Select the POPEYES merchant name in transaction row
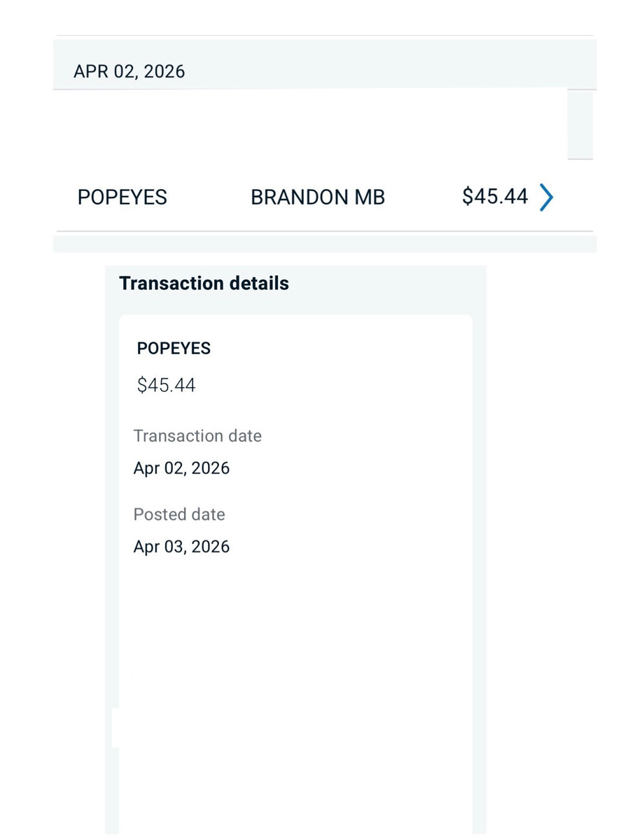The image size is (635, 840). (122, 197)
